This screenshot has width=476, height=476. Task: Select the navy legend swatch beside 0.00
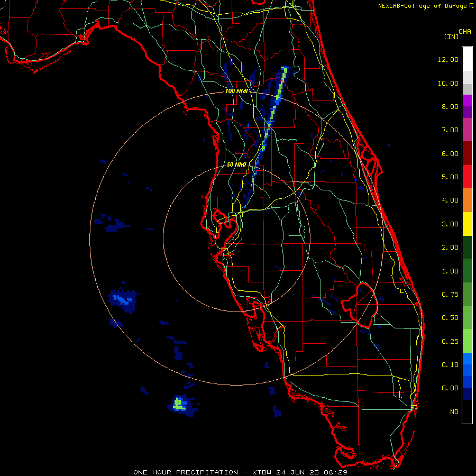(467, 393)
